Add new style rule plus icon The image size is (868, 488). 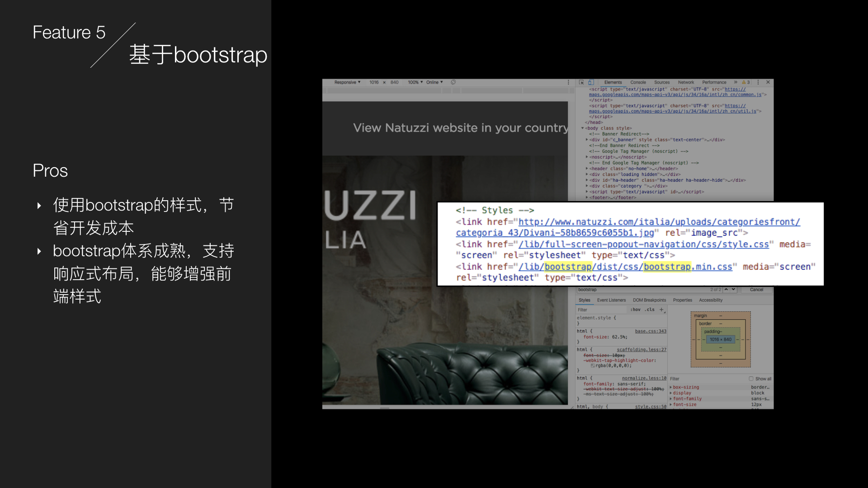661,310
